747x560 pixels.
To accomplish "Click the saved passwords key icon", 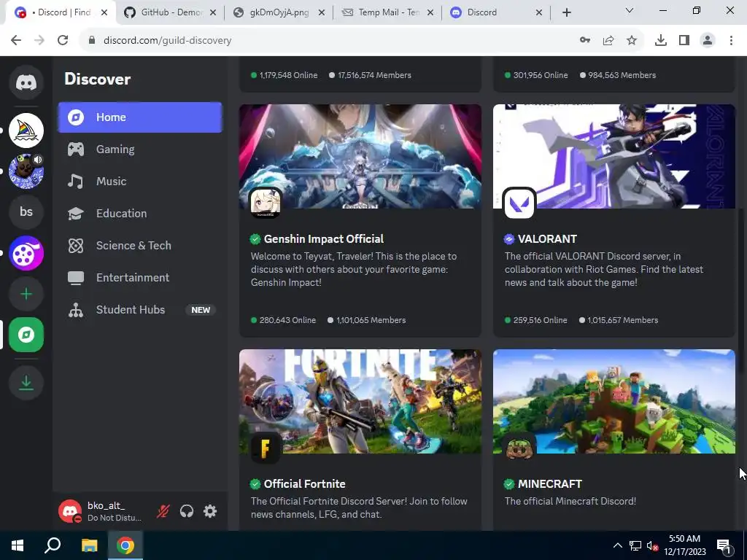I will pyautogui.click(x=585, y=41).
